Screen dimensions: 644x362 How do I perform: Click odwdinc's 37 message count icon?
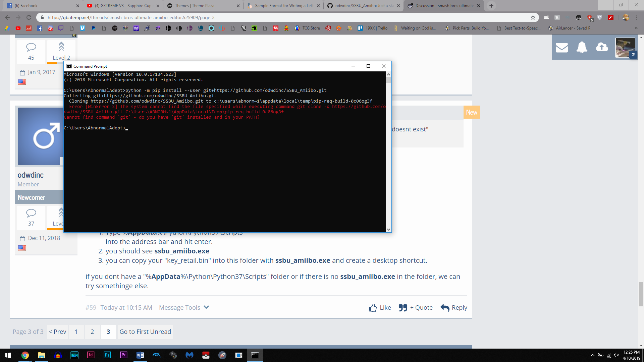[x=31, y=213]
